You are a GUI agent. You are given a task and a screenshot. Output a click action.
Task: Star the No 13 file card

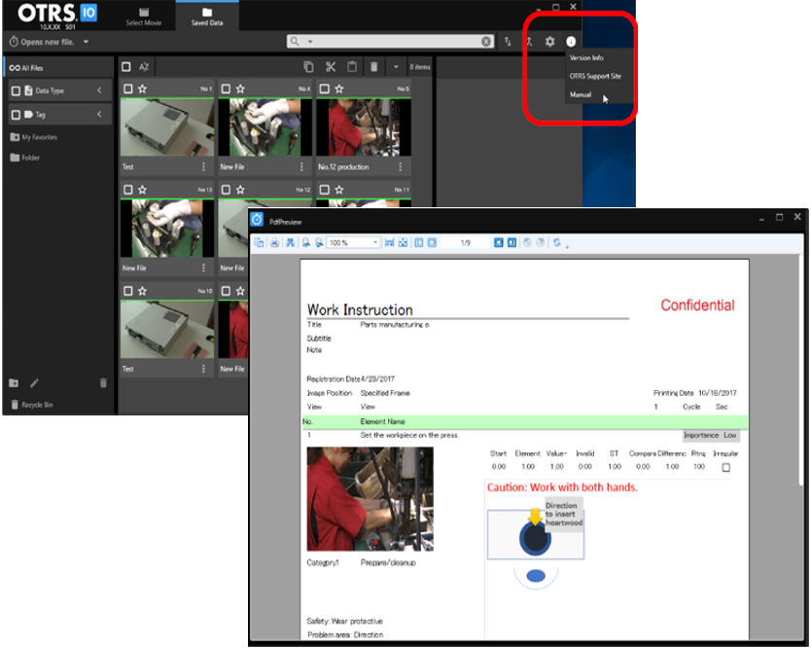click(142, 190)
